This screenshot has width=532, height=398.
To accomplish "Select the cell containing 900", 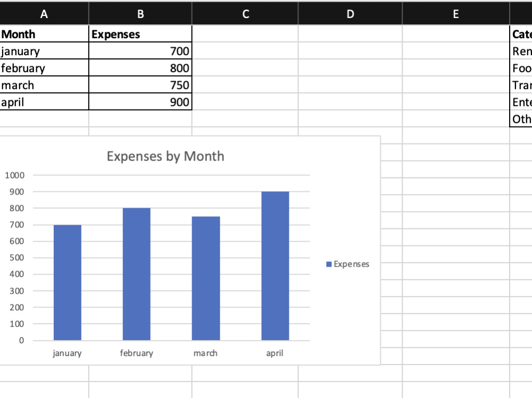I will tap(140, 101).
